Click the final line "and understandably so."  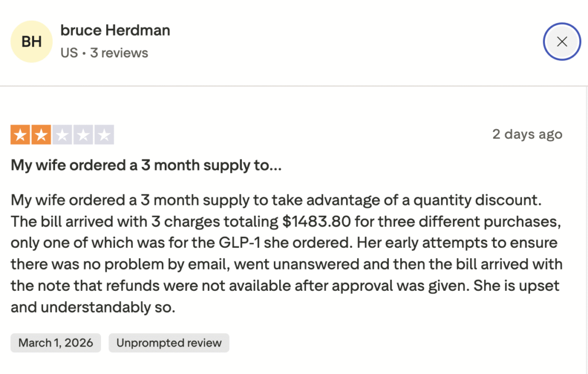(x=92, y=307)
